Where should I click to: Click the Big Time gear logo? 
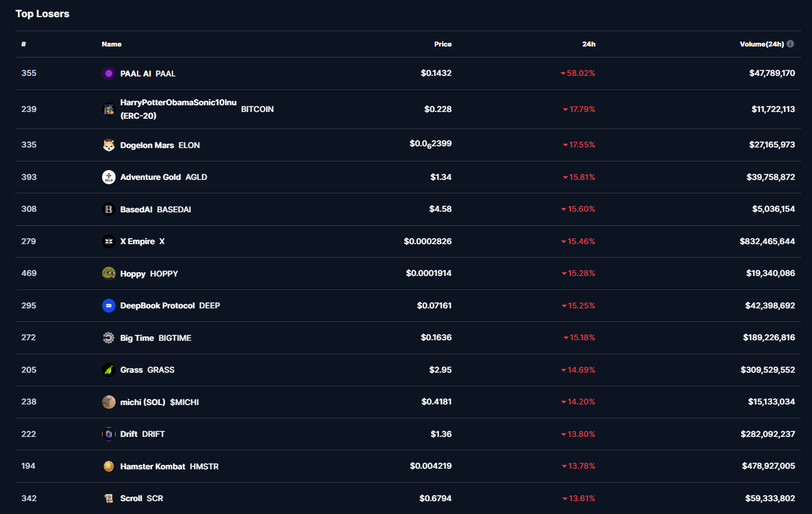(109, 338)
